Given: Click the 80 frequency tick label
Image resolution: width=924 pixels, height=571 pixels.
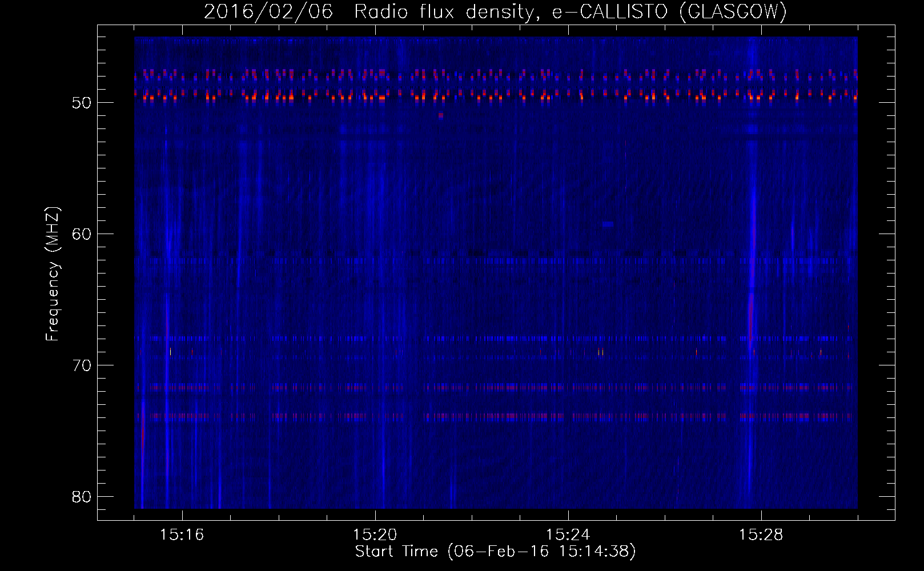Looking at the screenshot, I should [82, 497].
